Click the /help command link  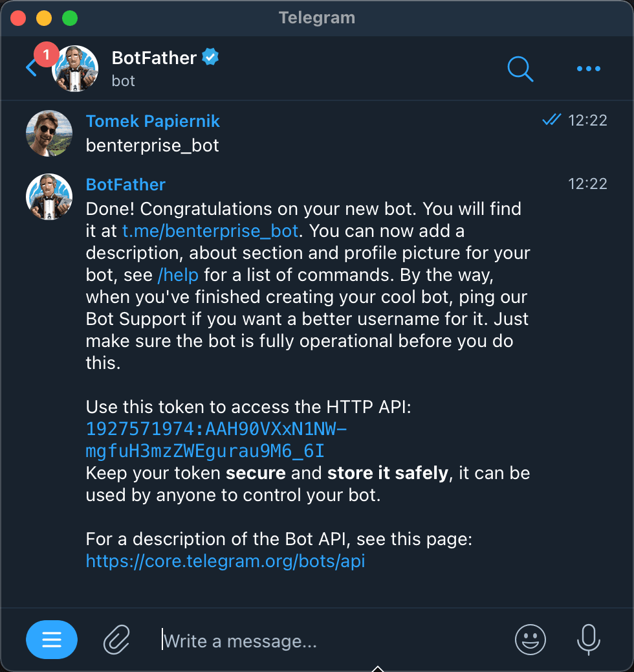coord(178,274)
